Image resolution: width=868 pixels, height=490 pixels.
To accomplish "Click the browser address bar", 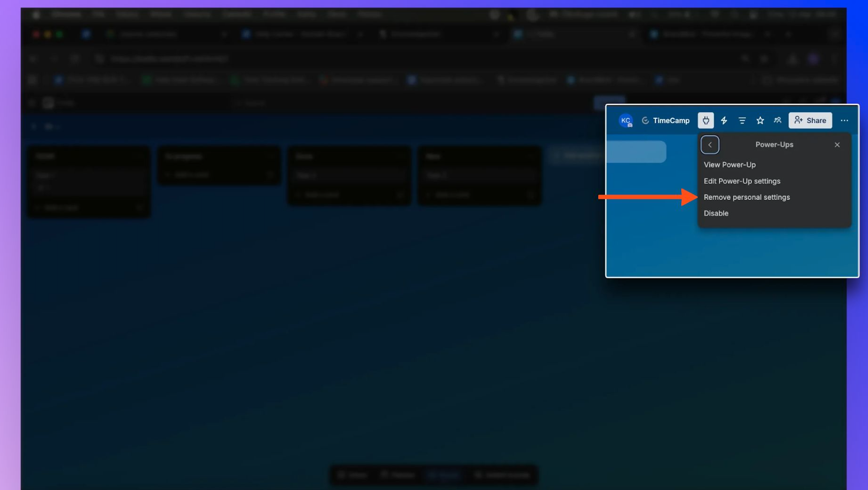I will point(169,59).
